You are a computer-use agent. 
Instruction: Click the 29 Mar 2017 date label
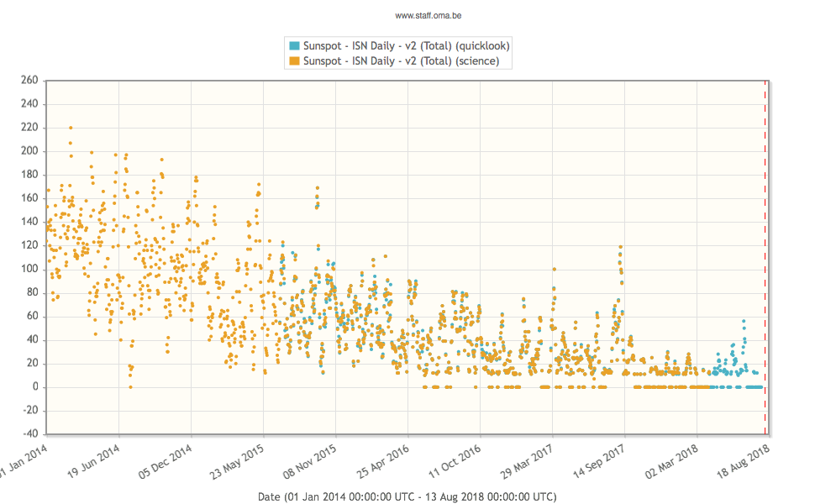click(x=527, y=461)
